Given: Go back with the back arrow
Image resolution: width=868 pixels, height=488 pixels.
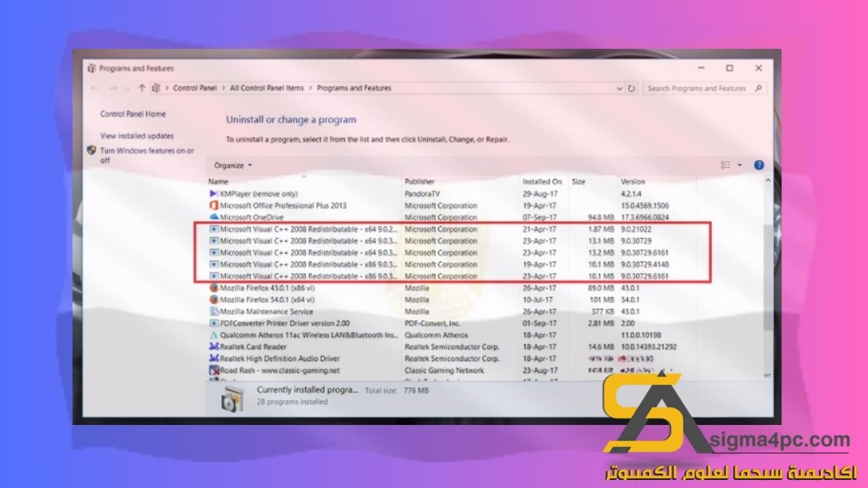Looking at the screenshot, I should [x=94, y=88].
